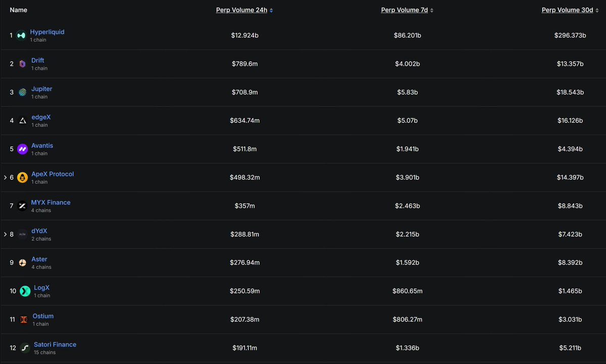Click the Drift protocol logo icon
Screen dimensions: 606x364
22,64
